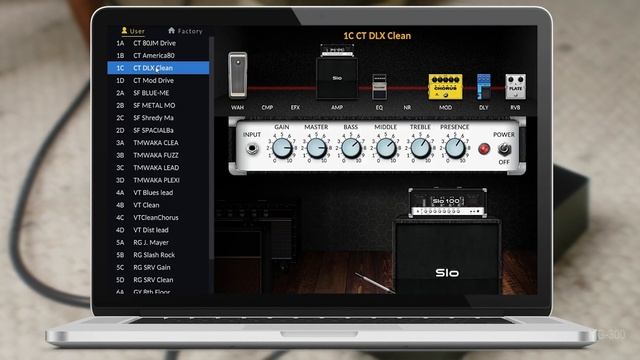Screen dimensions: 640x360
Task: Select preset 2D SF SPACIALBa
Action: coord(158,130)
